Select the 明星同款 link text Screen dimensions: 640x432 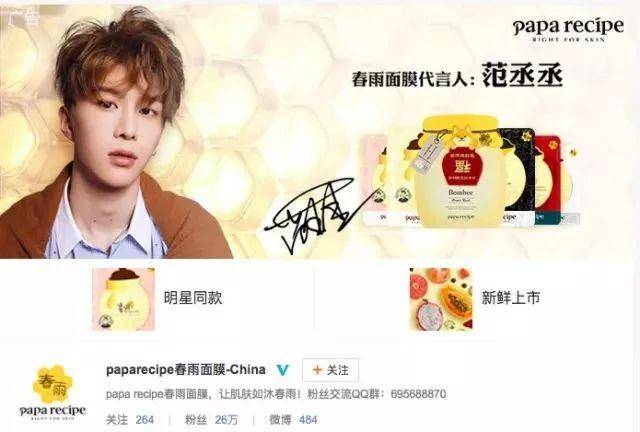click(193, 298)
